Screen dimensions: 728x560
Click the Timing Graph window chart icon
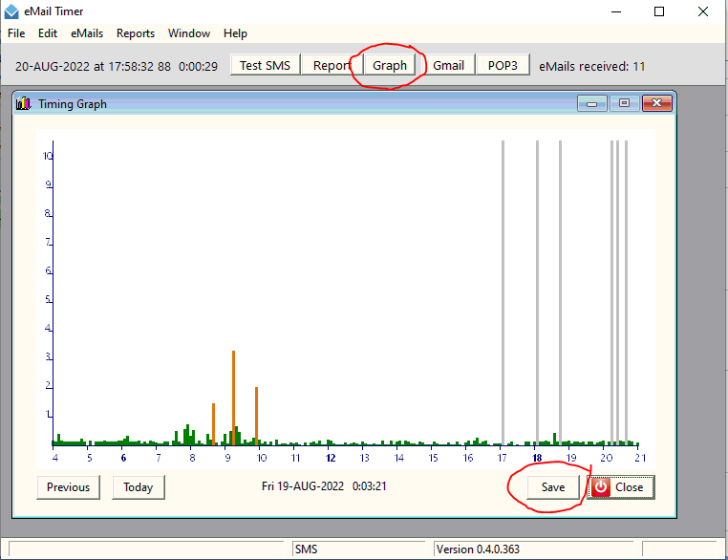pos(24,103)
